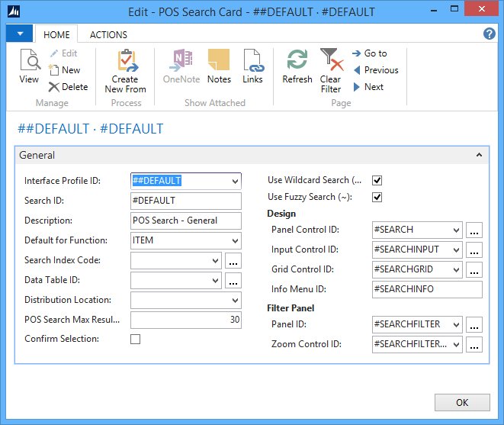Enable the Confirm Selection checkbox
504x425 pixels.
(x=136, y=339)
